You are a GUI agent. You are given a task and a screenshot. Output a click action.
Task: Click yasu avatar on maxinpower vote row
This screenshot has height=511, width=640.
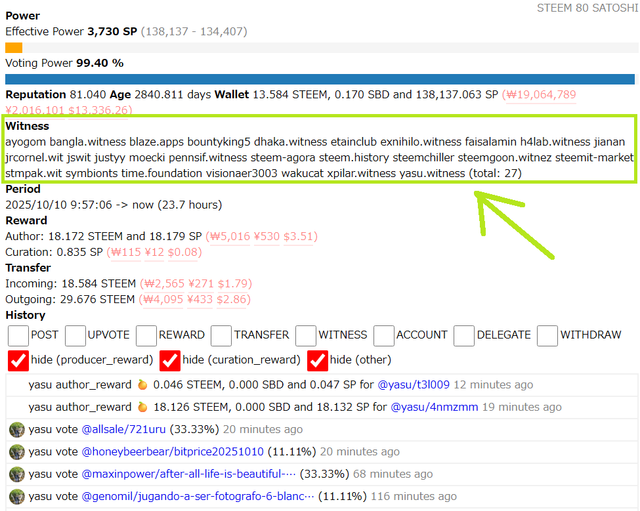(x=17, y=474)
